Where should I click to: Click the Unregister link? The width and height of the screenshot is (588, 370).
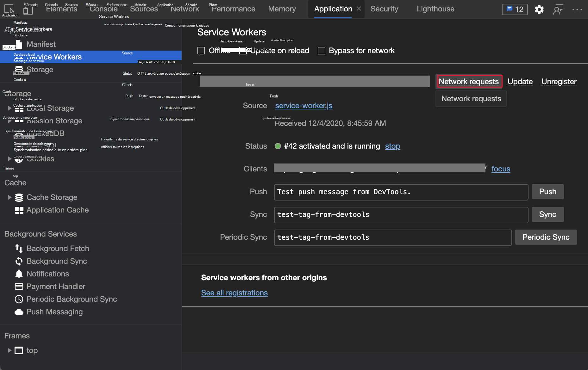click(559, 82)
